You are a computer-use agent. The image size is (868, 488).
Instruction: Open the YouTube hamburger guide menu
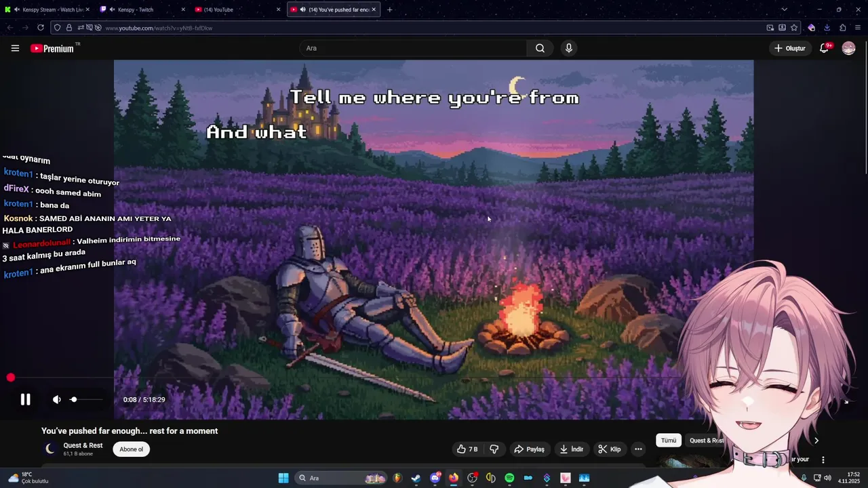(x=15, y=48)
